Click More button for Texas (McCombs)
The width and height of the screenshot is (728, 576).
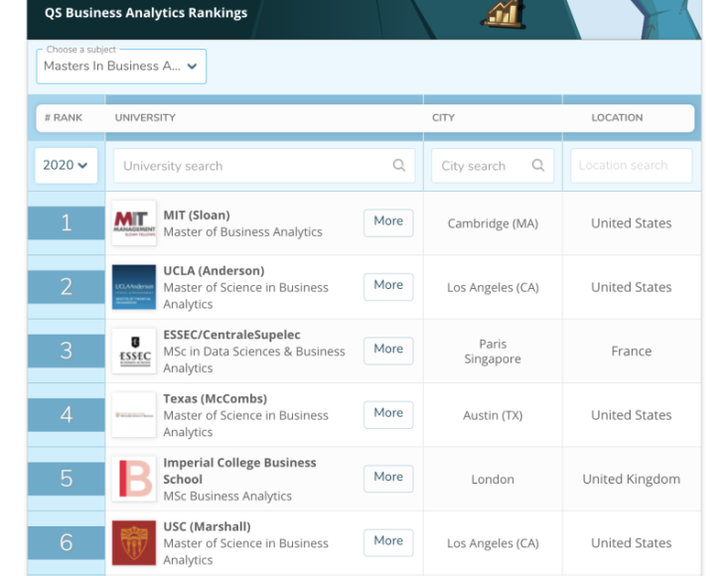[x=388, y=414]
